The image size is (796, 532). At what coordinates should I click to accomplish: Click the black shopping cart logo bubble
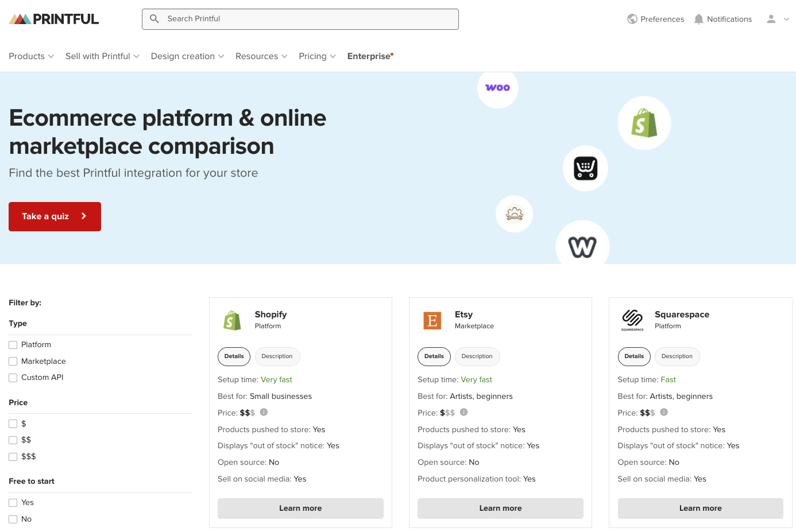586,168
